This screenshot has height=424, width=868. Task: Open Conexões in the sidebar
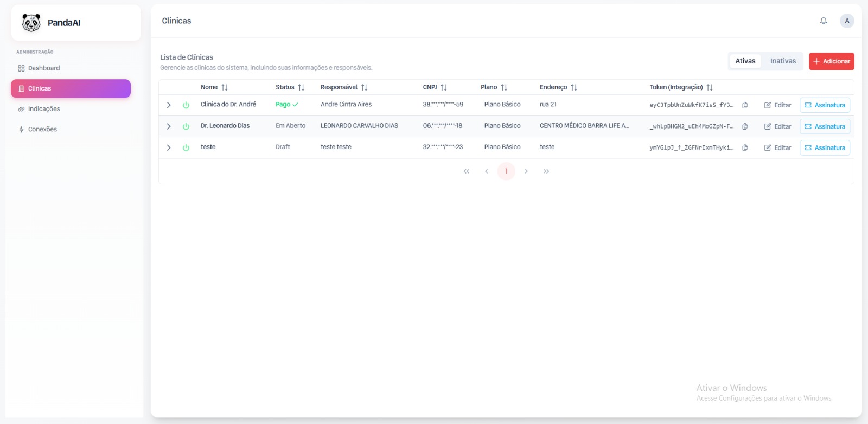71,130
